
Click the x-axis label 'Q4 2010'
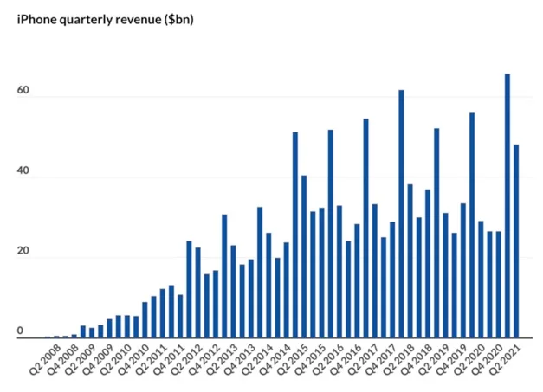(x=134, y=360)
